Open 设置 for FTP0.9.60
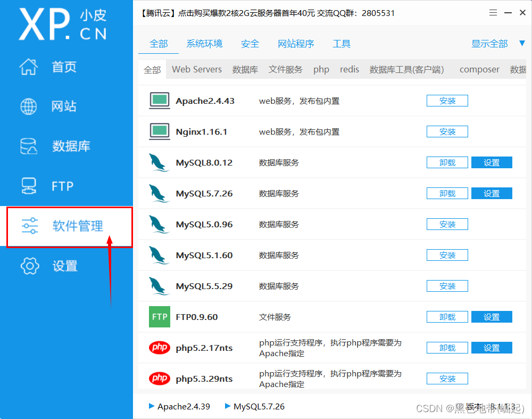The width and height of the screenshot is (532, 419). [492, 317]
